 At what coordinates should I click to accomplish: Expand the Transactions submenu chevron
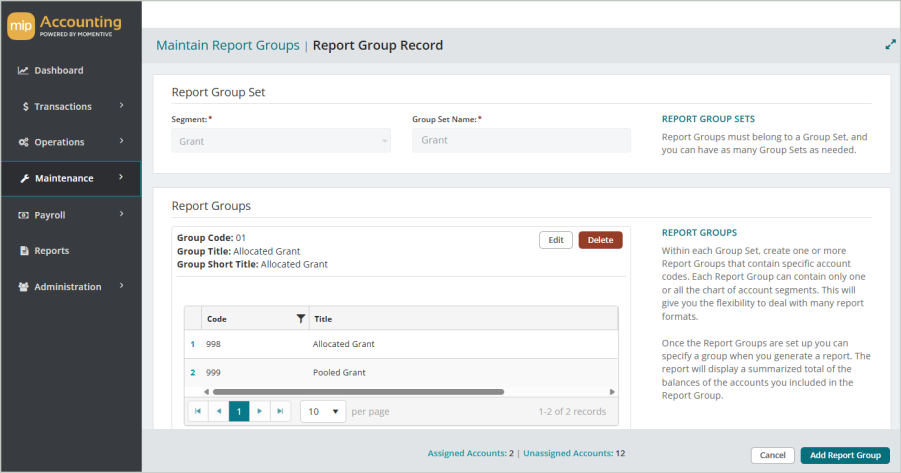pyautogui.click(x=121, y=105)
